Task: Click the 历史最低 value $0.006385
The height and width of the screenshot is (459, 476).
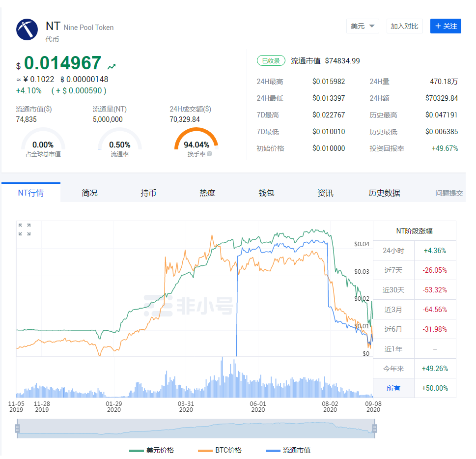Action: click(x=442, y=132)
